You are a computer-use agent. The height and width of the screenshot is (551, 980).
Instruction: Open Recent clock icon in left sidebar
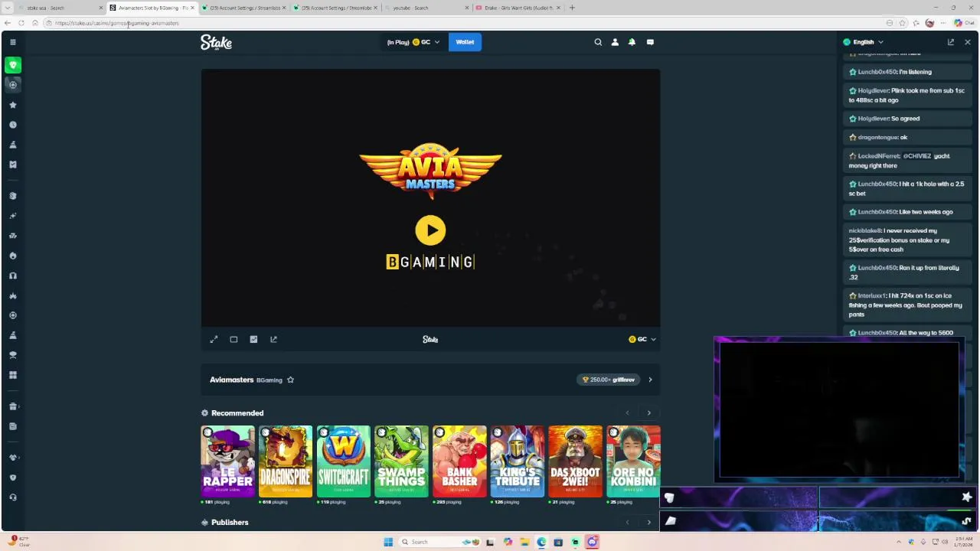coord(12,125)
